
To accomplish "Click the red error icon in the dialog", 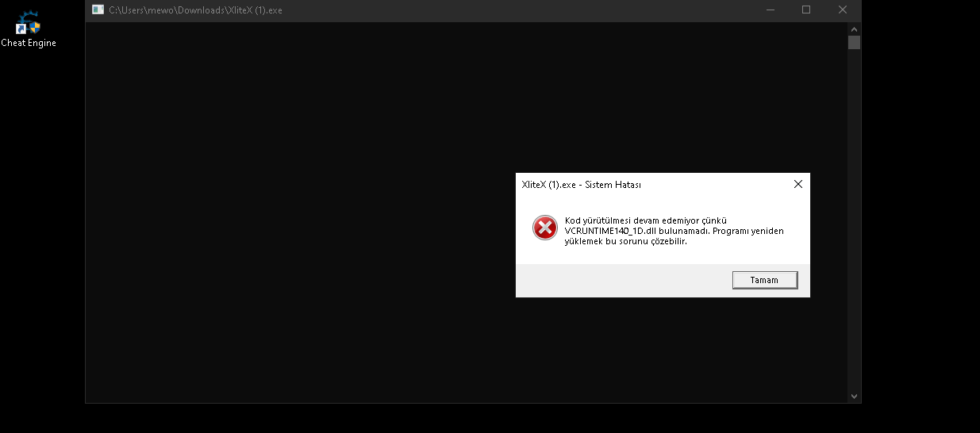I will coord(544,228).
